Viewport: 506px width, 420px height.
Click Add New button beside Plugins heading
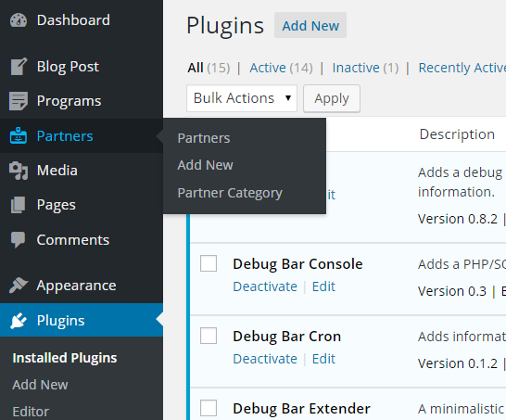coord(310,26)
